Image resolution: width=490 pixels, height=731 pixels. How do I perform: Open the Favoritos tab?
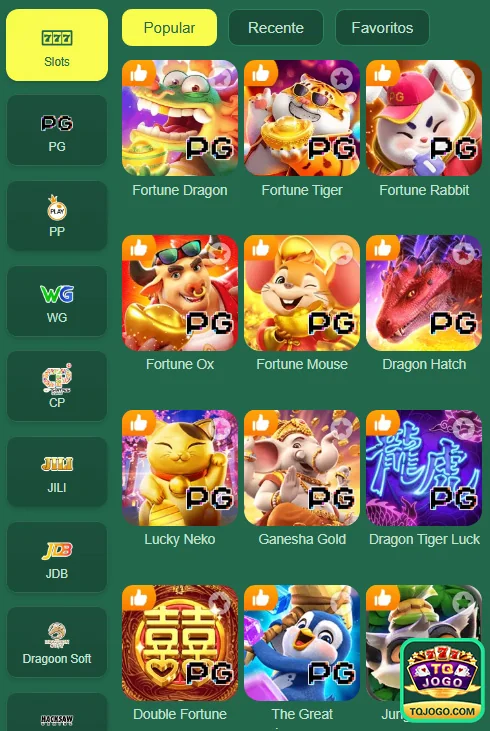(x=382, y=28)
